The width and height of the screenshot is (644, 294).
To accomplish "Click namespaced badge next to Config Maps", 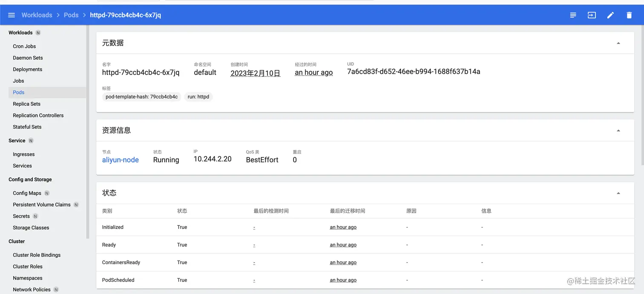I will pyautogui.click(x=47, y=193).
